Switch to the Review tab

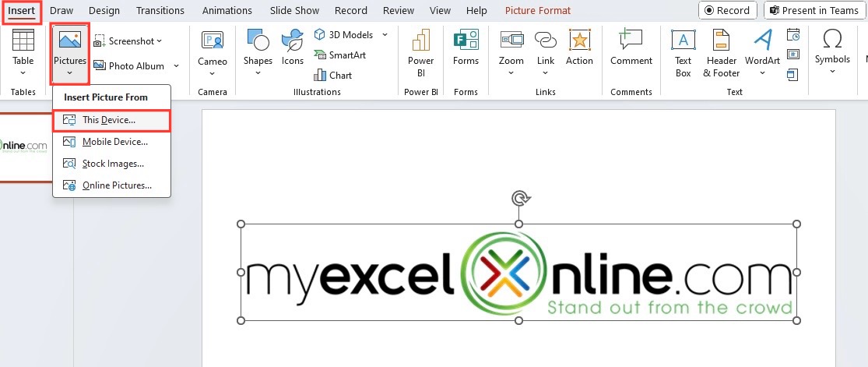point(399,11)
